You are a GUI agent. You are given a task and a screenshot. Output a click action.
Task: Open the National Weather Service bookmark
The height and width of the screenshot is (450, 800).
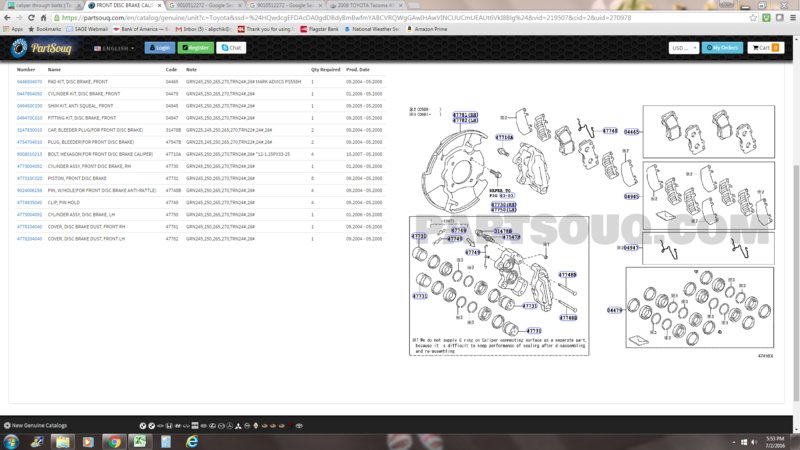pyautogui.click(x=371, y=29)
